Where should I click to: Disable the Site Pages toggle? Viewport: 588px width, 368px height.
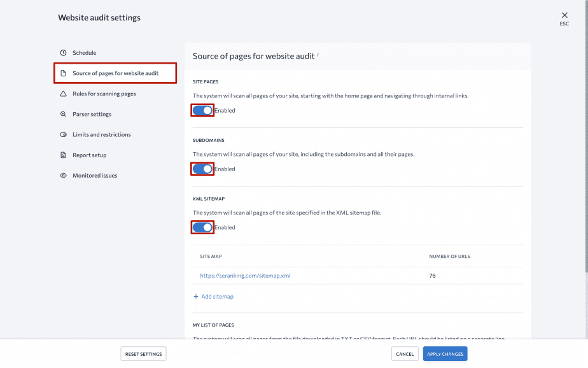point(202,110)
